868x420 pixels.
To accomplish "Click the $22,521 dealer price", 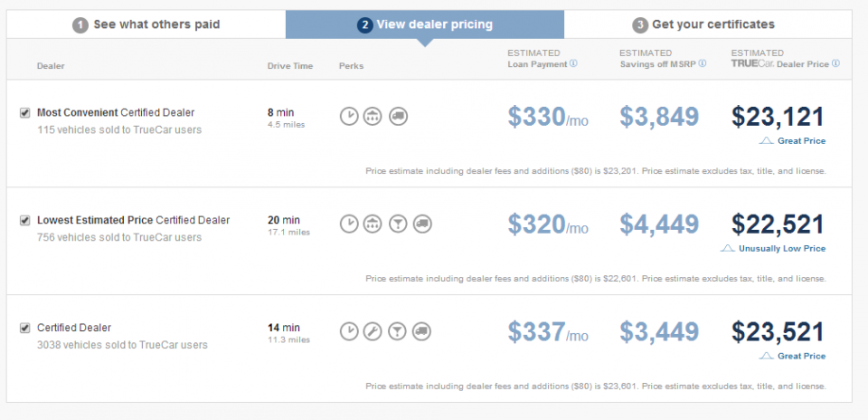I will pos(778,224).
